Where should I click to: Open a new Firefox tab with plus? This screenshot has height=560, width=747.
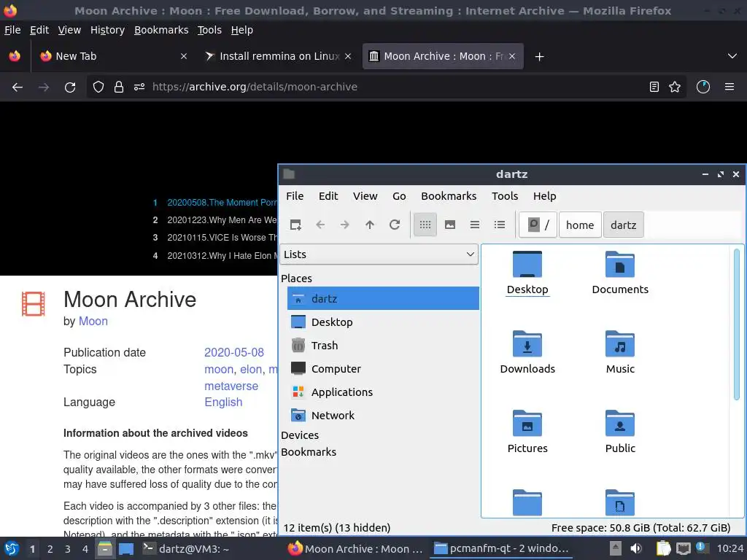pyautogui.click(x=539, y=57)
